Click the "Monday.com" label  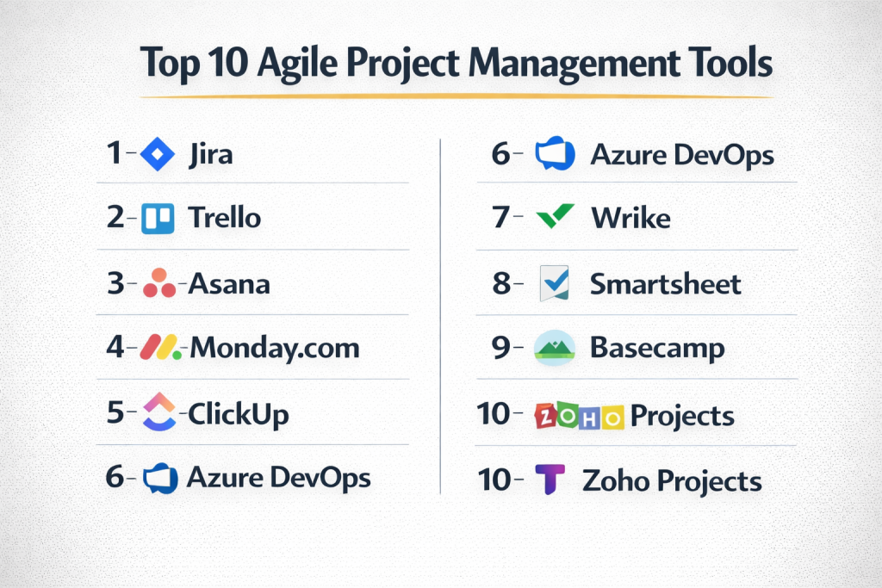[274, 348]
